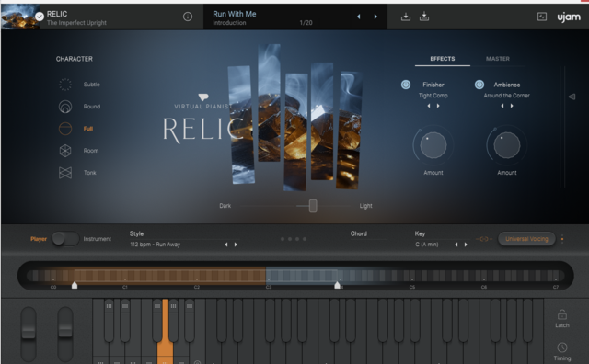Toggle the Latch lock icon
Screen dimensions: 589x364
tap(562, 314)
